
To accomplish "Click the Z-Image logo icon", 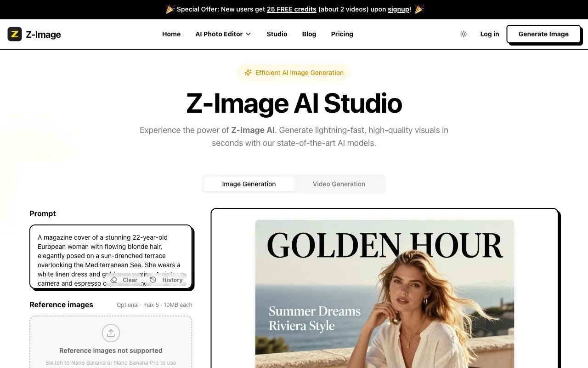I will [15, 34].
